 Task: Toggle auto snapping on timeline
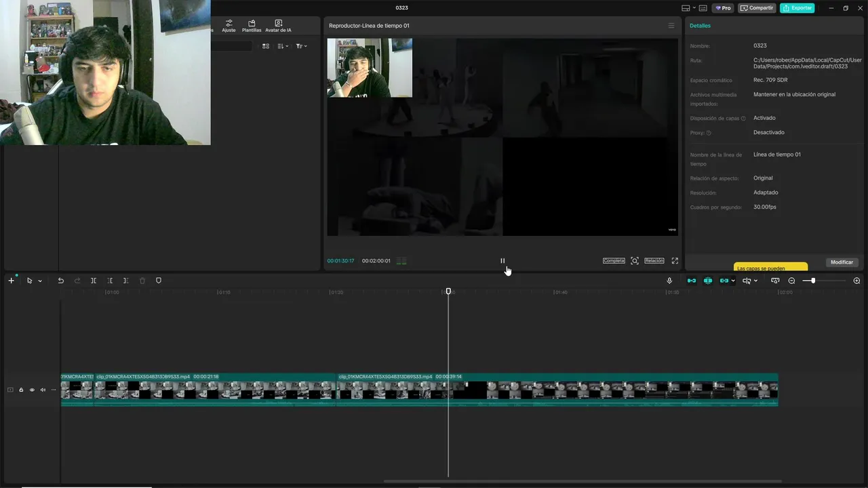[708, 281]
